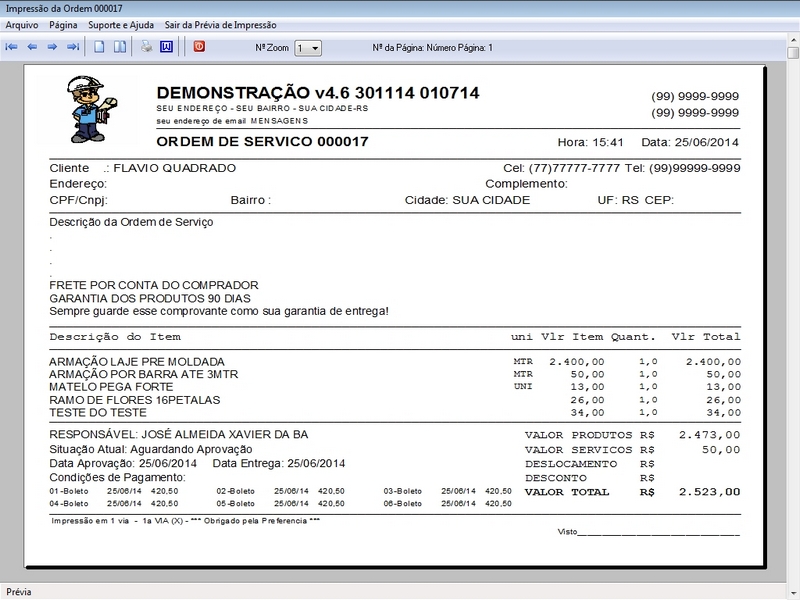Go to the first page using navigation icon
The height and width of the screenshot is (600, 800).
12,44
